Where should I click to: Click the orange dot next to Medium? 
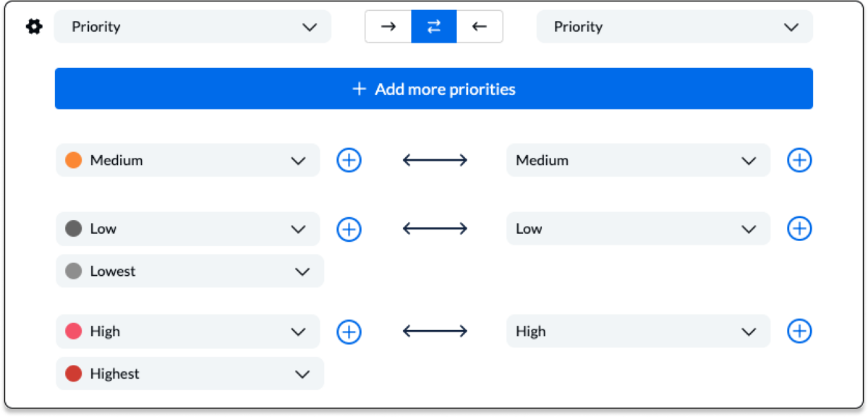[x=73, y=160]
